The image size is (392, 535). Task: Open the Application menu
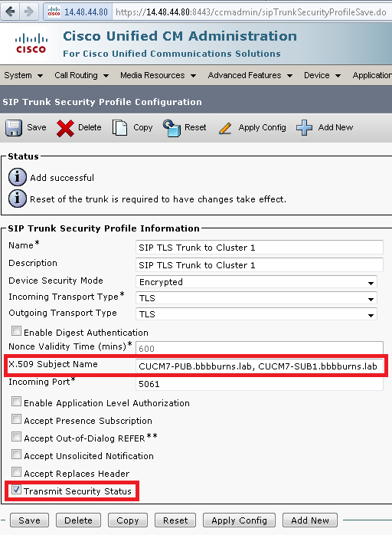[372, 75]
